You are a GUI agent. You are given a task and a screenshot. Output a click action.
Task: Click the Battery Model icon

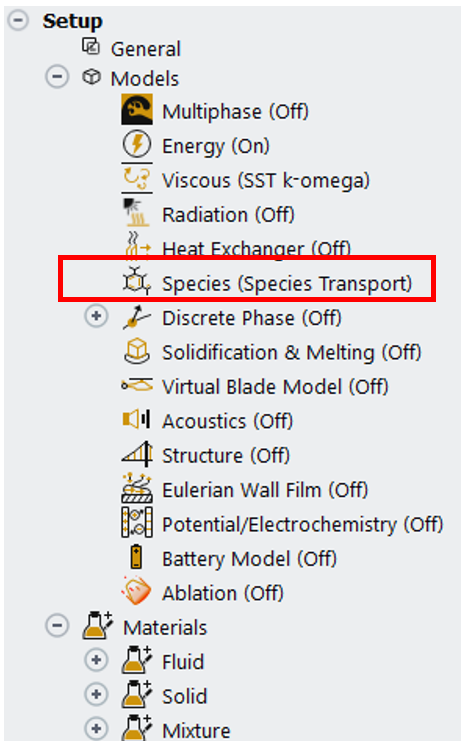pyautogui.click(x=137, y=557)
